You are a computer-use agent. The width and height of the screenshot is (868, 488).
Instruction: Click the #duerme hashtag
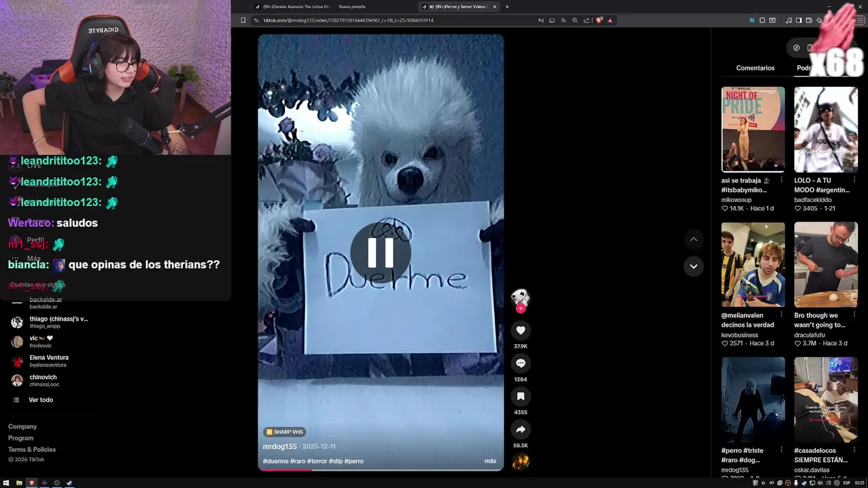point(275,461)
